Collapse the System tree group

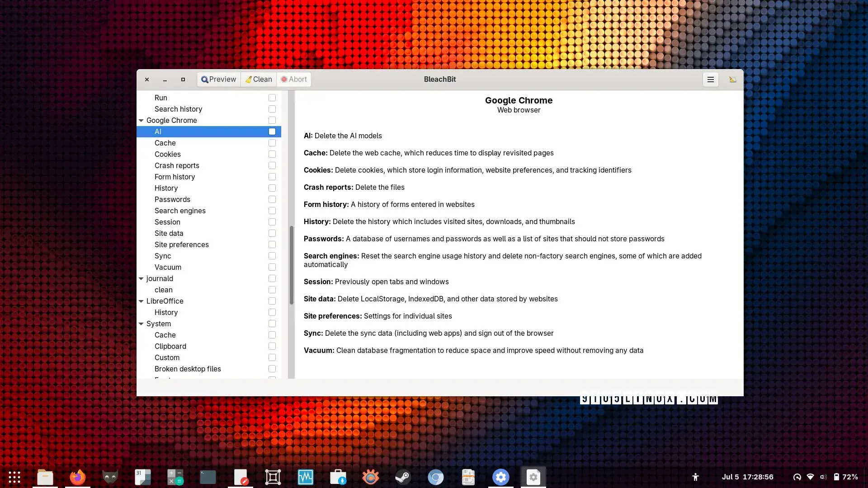pos(141,324)
